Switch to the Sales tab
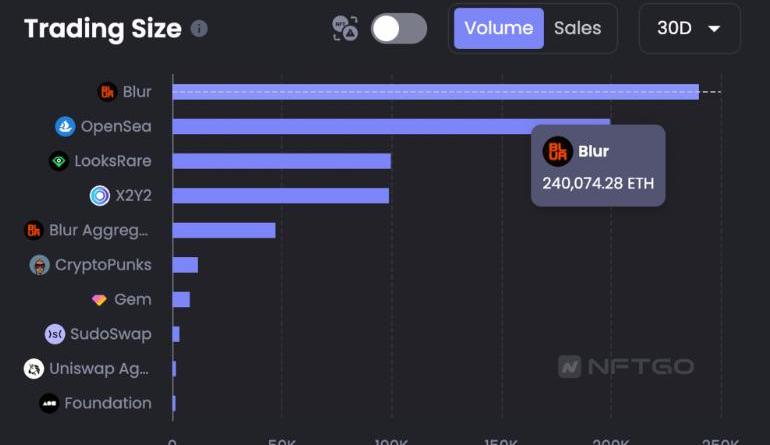The width and height of the screenshot is (770, 445). (x=578, y=28)
